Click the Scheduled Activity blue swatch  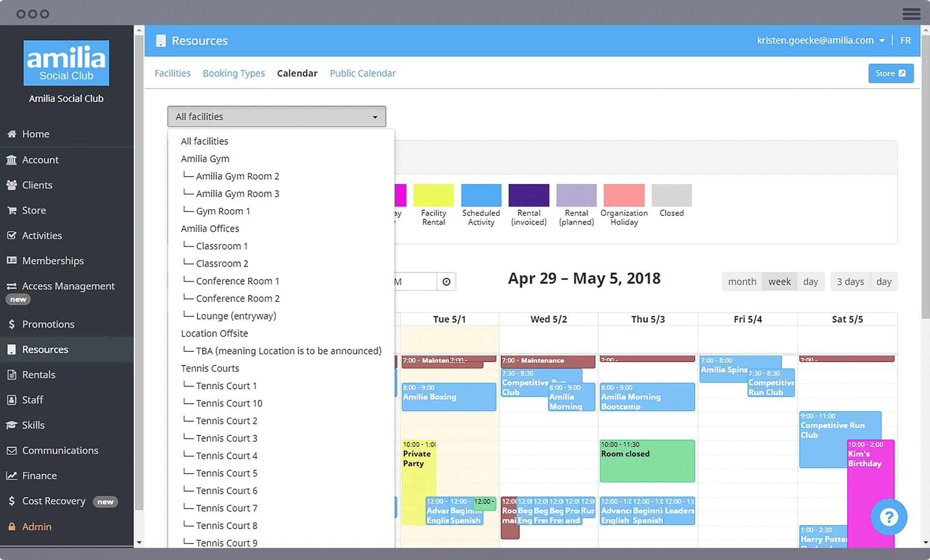(480, 196)
